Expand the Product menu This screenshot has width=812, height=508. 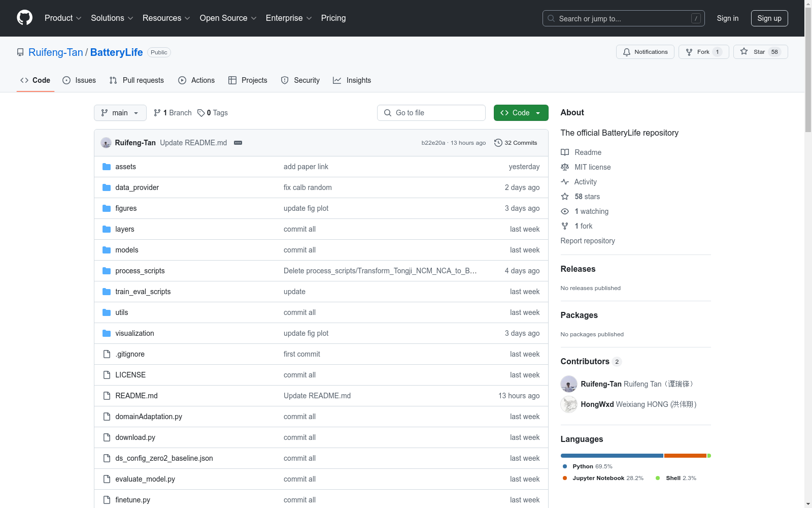pyautogui.click(x=63, y=18)
